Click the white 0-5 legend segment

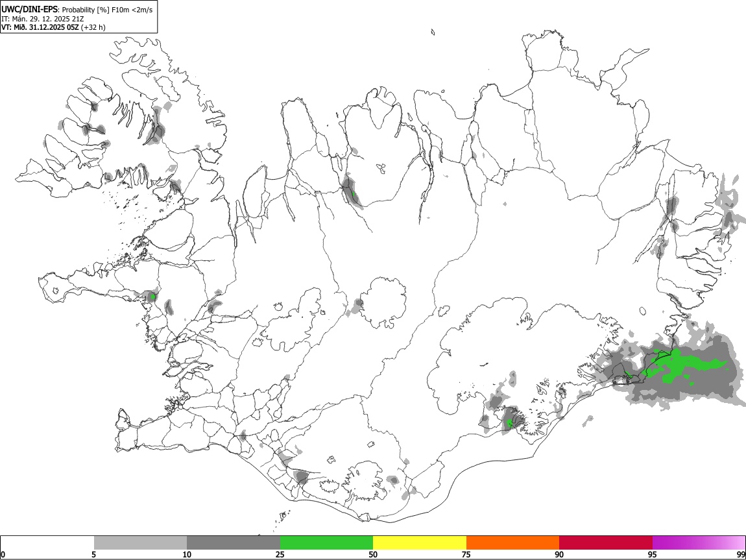[47, 542]
